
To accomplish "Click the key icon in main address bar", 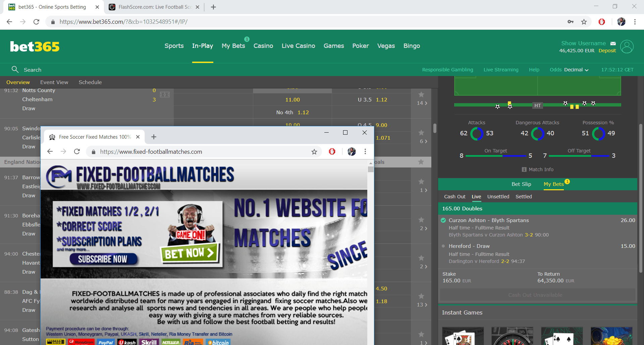I will 570,22.
